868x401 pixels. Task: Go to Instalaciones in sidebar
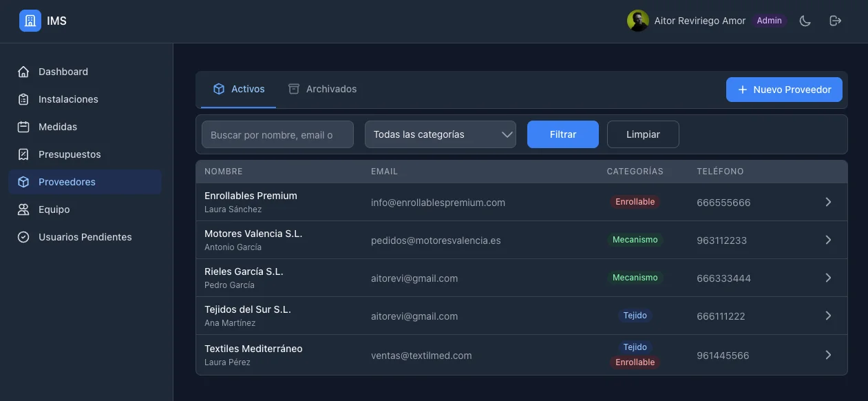[x=68, y=99]
